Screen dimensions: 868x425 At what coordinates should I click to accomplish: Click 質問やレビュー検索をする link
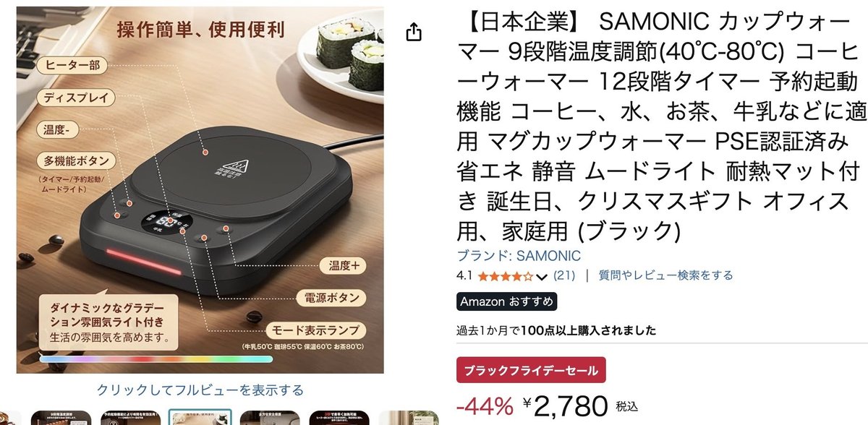click(x=665, y=275)
